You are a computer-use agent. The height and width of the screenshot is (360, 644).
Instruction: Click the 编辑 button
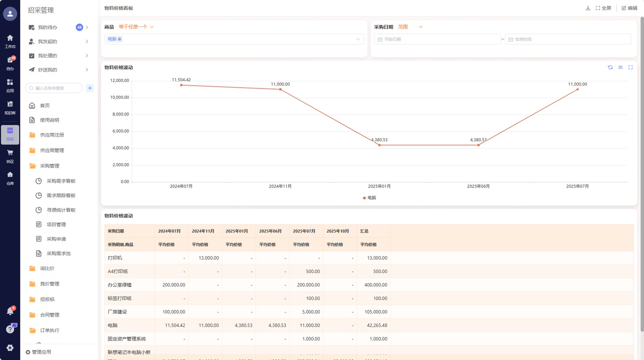(629, 8)
